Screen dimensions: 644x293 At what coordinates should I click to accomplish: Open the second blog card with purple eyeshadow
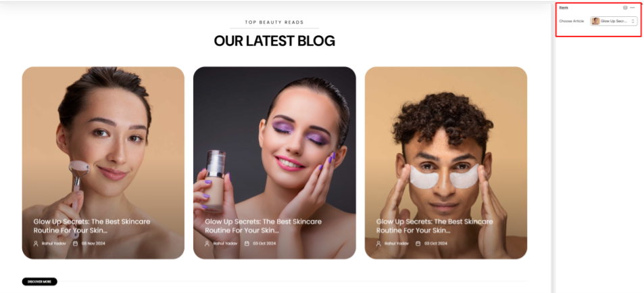pos(274,163)
